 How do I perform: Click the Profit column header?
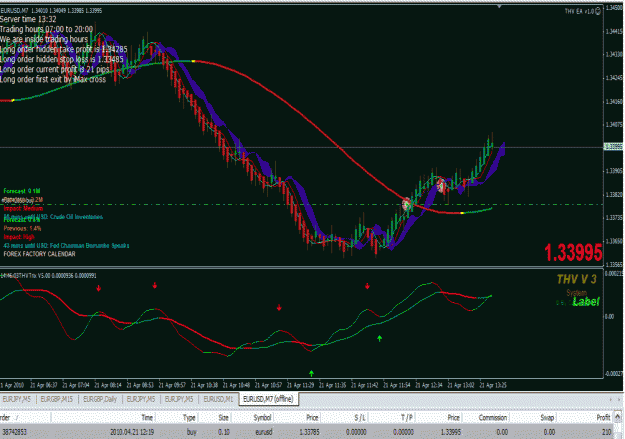(603, 417)
